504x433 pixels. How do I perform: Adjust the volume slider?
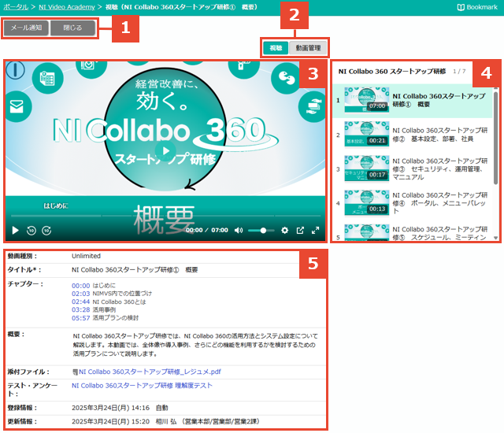click(x=261, y=231)
